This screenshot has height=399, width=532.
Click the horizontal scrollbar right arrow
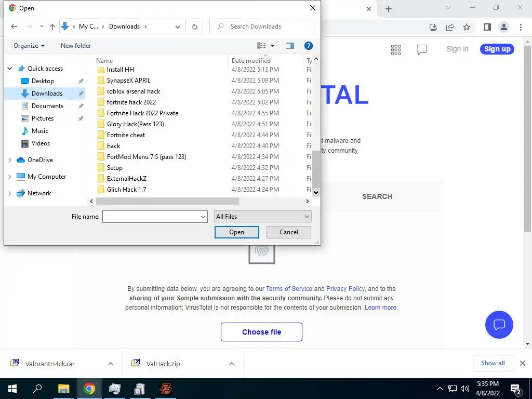[x=308, y=201]
